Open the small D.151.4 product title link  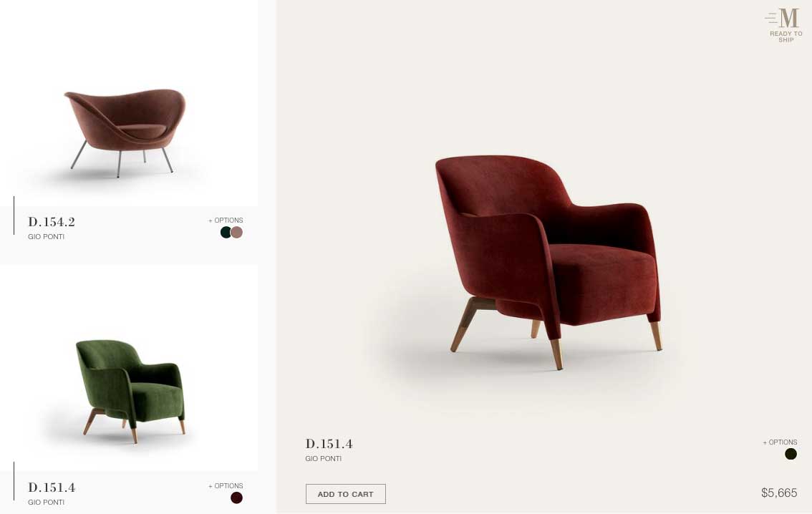(x=52, y=487)
